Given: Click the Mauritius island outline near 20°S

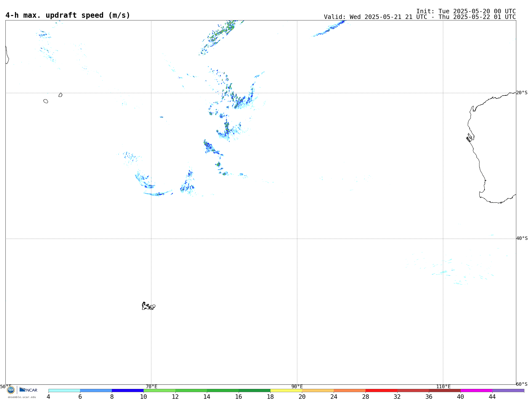Looking at the screenshot, I should pyautogui.click(x=60, y=95).
